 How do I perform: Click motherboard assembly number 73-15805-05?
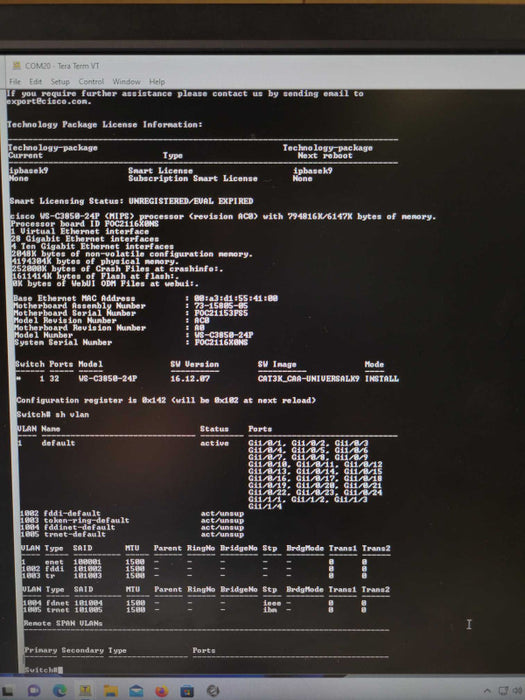click(221, 306)
